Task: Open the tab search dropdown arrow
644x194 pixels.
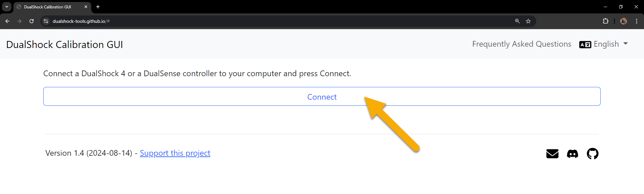Action: pyautogui.click(x=7, y=7)
